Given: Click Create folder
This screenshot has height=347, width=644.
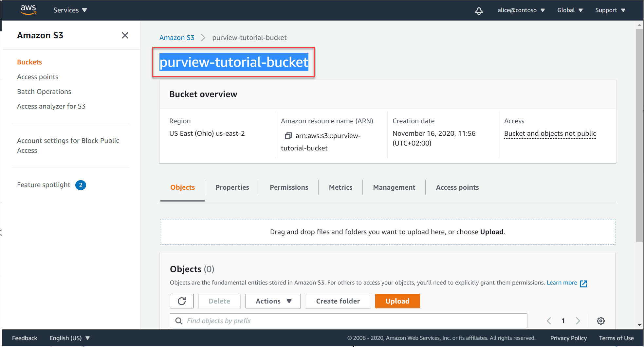Looking at the screenshot, I should (x=338, y=301).
